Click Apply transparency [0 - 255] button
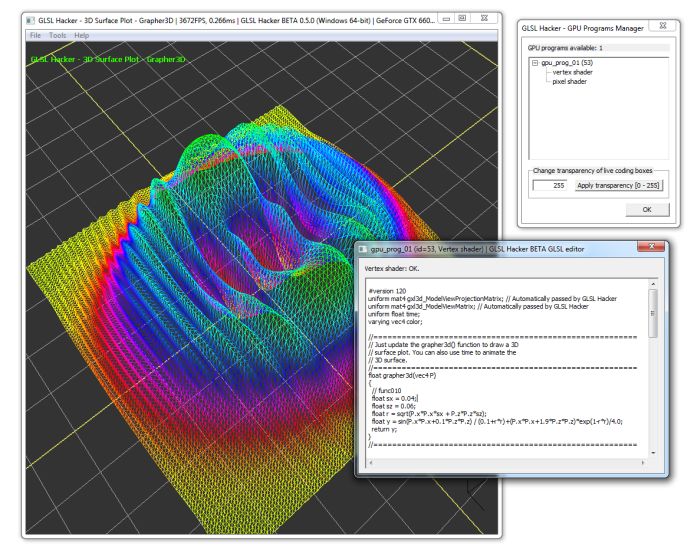Image resolution: width=700 pixels, height=553 pixels. [618, 185]
